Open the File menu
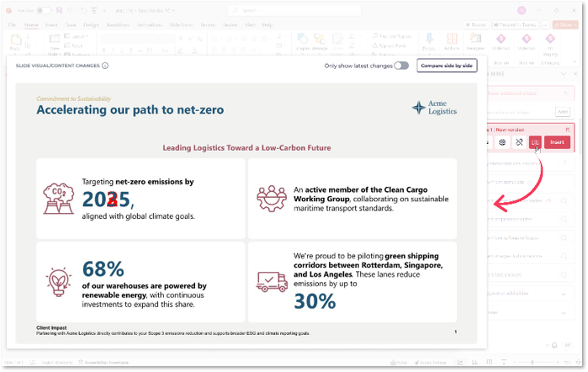The height and width of the screenshot is (372, 588). (x=12, y=24)
